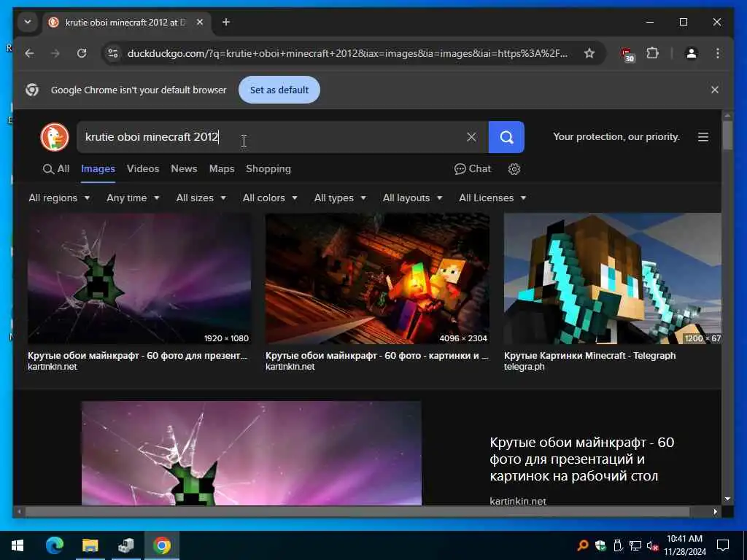The width and height of the screenshot is (747, 560).
Task: Open the Chrome profile icon
Action: 692,53
